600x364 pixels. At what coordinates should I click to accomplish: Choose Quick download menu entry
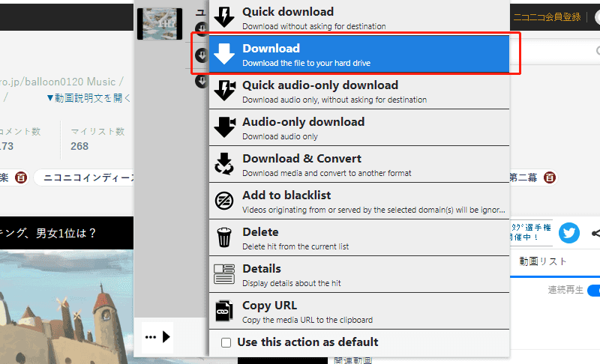tap(359, 18)
